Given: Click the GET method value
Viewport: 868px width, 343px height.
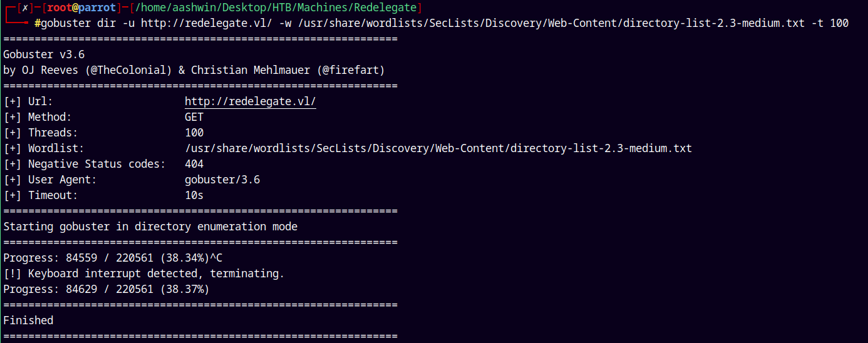Looking at the screenshot, I should click(194, 117).
